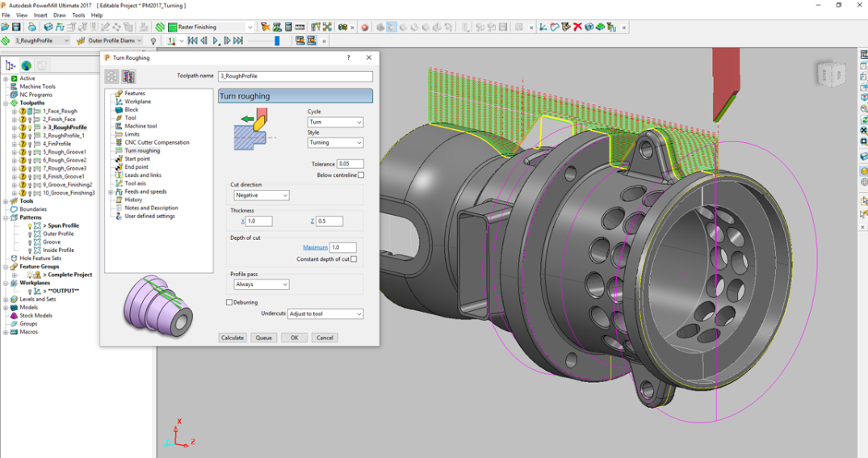Viewport: 868px width, 458px height.
Task: Toggle light bulb visibility of 3_RoughProfile toolpath
Action: [30, 128]
